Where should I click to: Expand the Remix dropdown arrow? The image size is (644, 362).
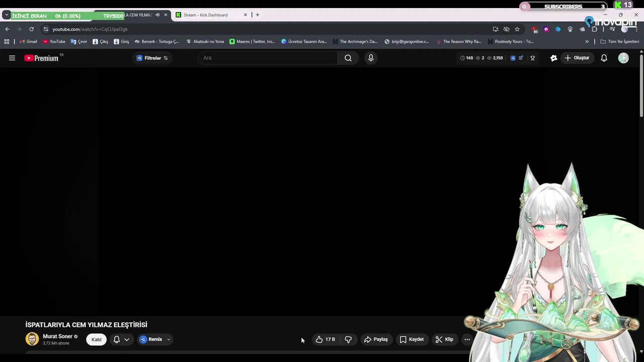coord(169,339)
